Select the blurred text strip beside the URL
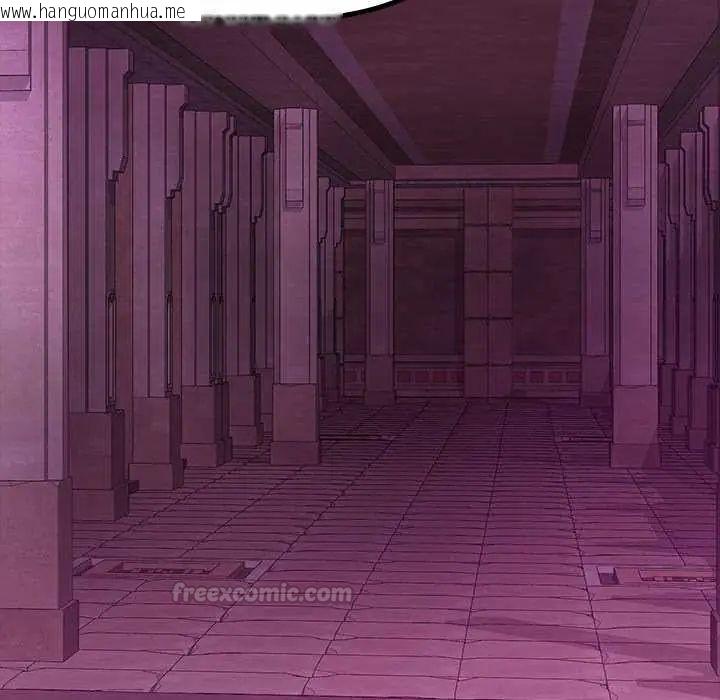720x700 pixels. tap(272, 19)
